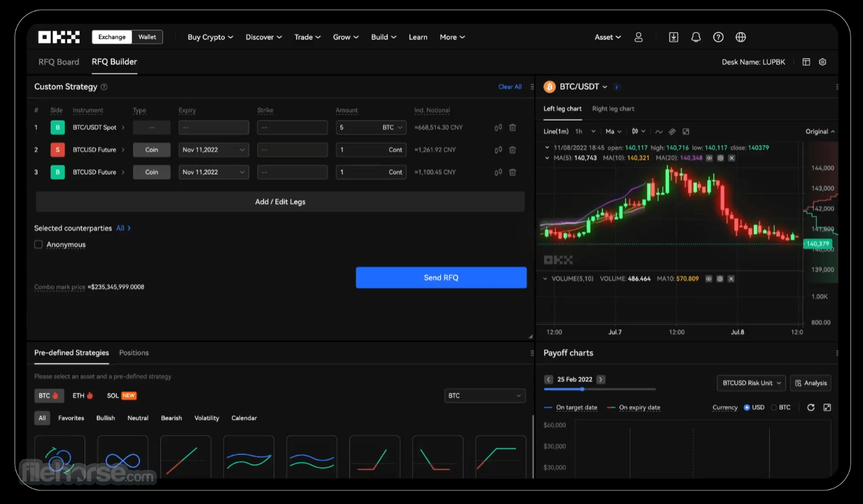This screenshot has width=863, height=504.
Task: Delete leg 3 BTCUSD Future
Action: click(x=512, y=172)
